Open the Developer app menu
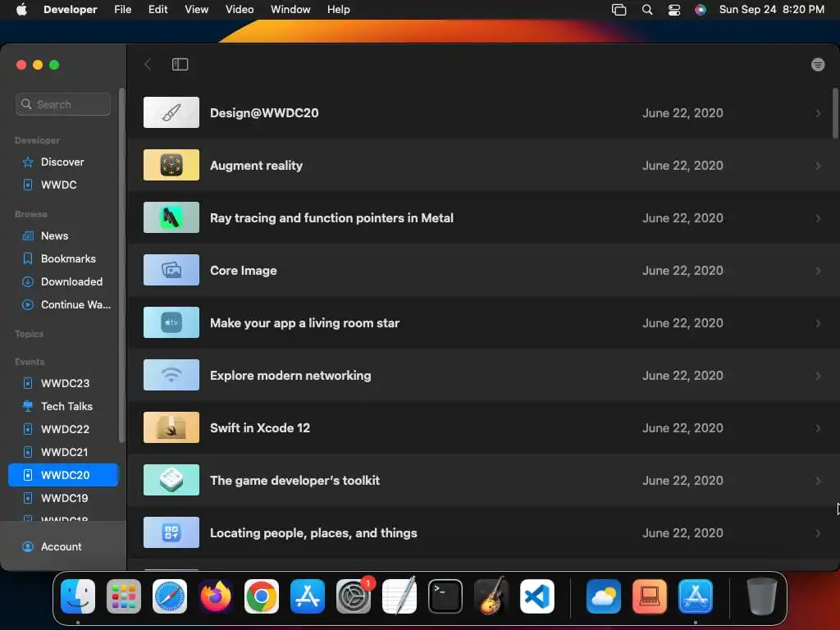Image resolution: width=840 pixels, height=630 pixels. coord(71,10)
